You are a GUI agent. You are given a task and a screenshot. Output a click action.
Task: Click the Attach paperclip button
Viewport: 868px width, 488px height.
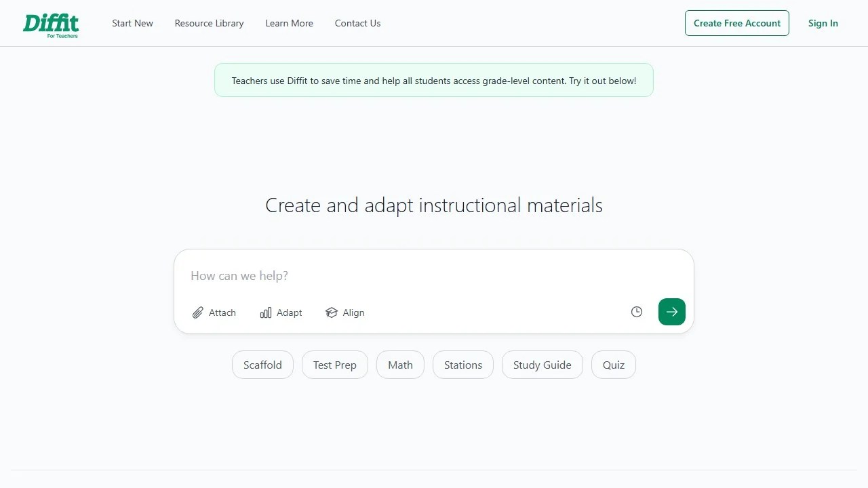pyautogui.click(x=214, y=312)
